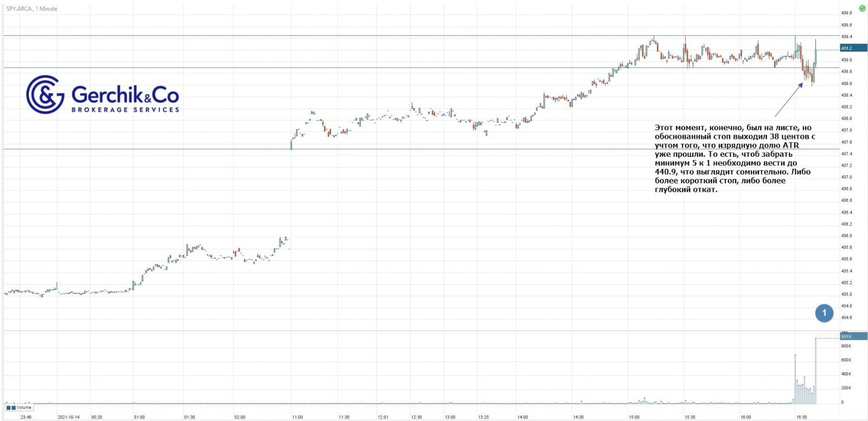Click the 15:00 time axis label
The width and height of the screenshot is (868, 421).
pos(634,417)
